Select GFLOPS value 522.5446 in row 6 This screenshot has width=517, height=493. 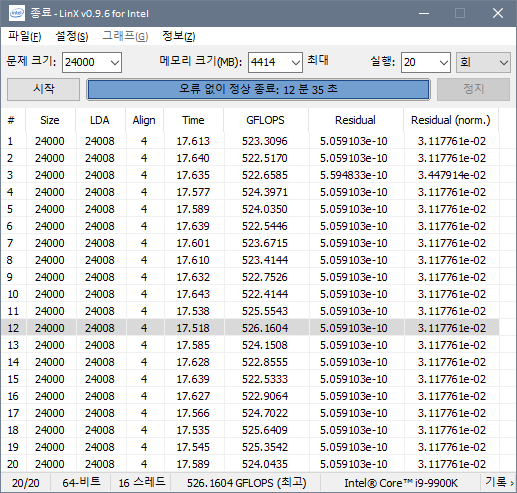tap(265, 226)
